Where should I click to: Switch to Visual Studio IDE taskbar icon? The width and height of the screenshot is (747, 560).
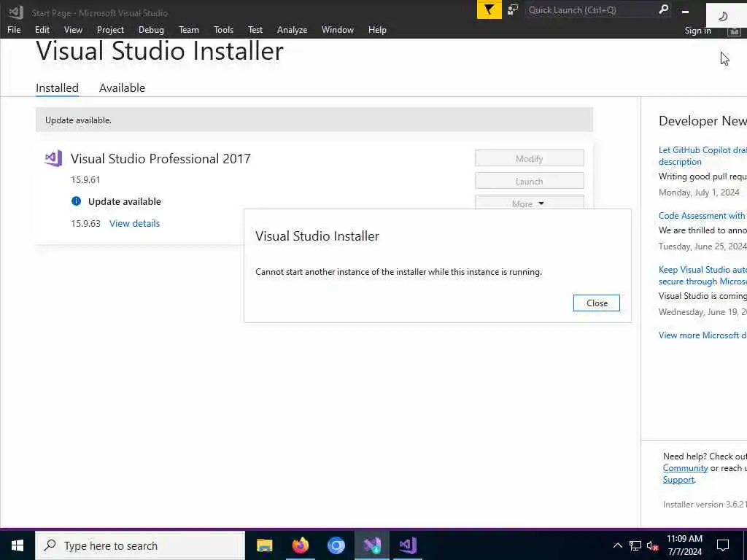[408, 545]
